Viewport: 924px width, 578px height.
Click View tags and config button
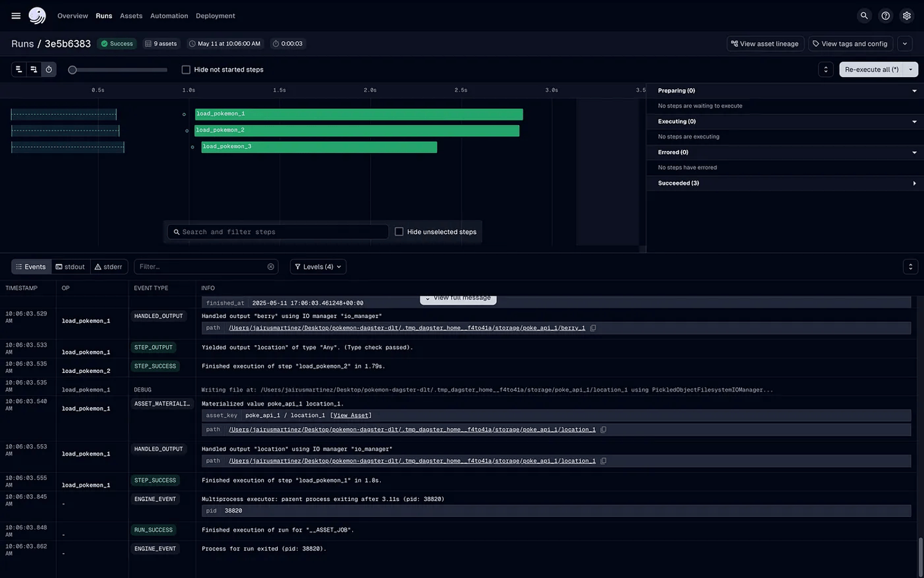coord(850,44)
